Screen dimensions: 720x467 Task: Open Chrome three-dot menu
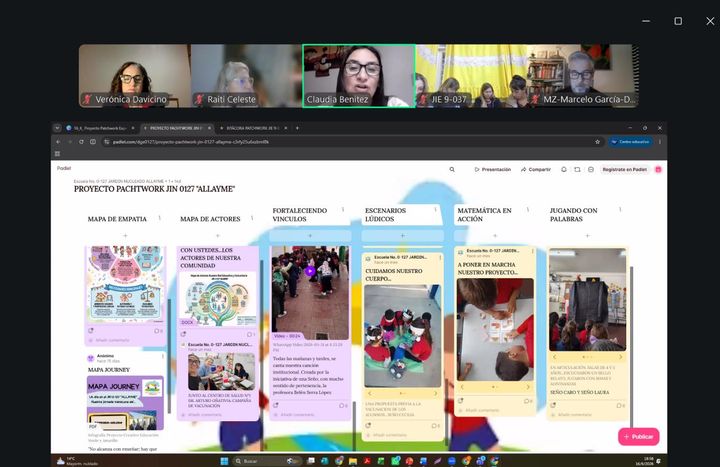(x=660, y=142)
